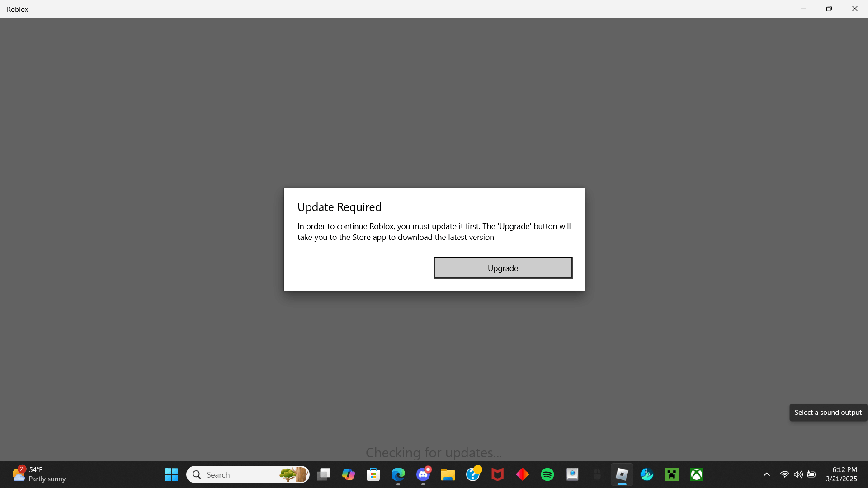Open the teal wave app icon
The image size is (868, 488).
(647, 474)
